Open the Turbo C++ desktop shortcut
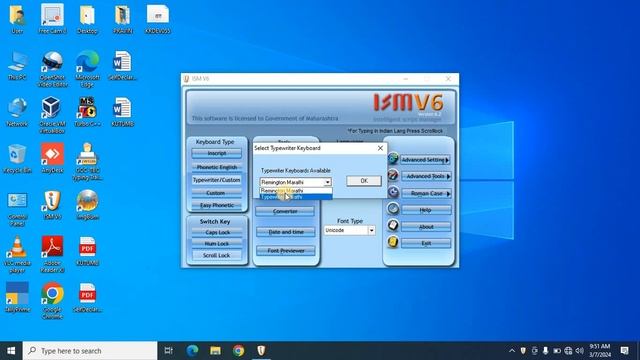 coord(87,112)
